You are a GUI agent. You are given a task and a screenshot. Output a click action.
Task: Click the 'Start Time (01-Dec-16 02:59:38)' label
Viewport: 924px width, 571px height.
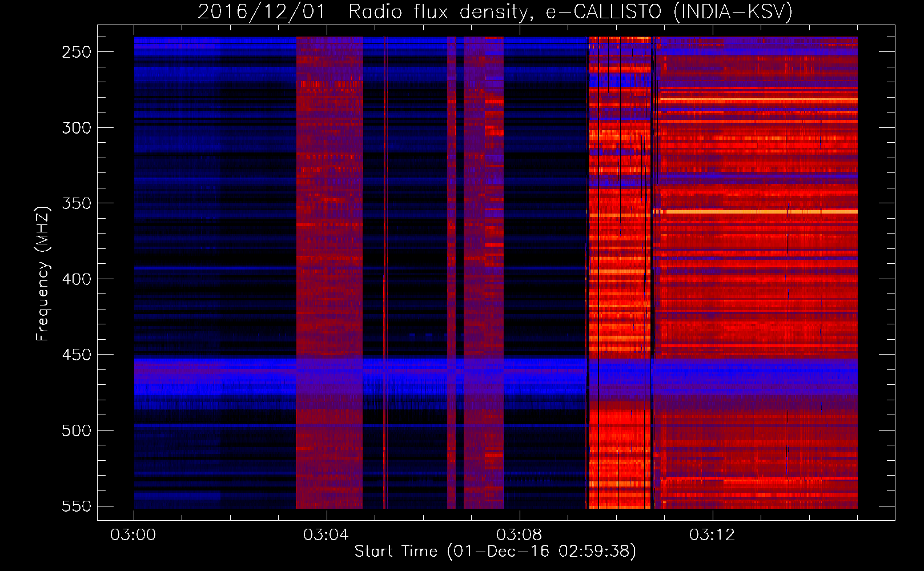click(x=495, y=552)
